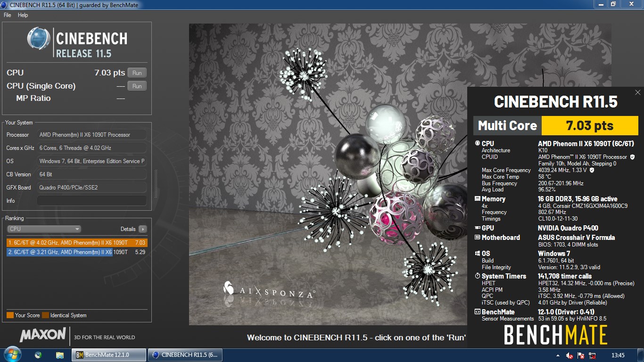Click the brown Identical System legend swatch

45,315
